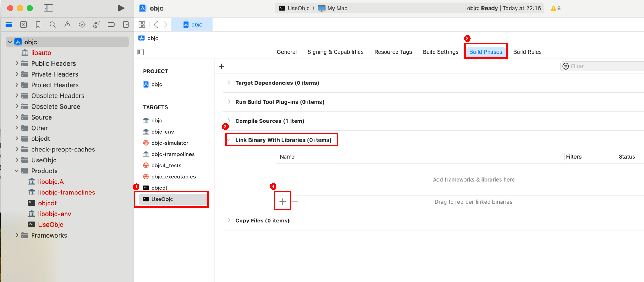Open the Breakpoint navigator

111,24
